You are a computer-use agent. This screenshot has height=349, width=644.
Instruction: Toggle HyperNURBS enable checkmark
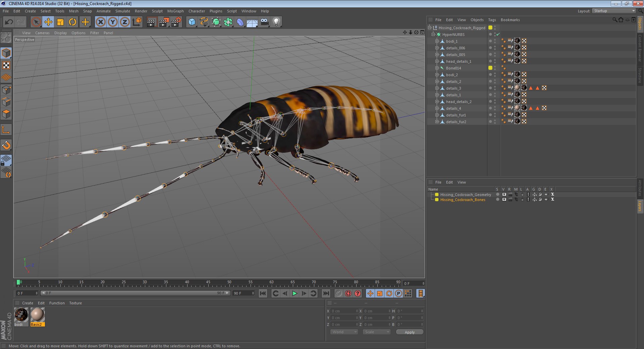498,35
